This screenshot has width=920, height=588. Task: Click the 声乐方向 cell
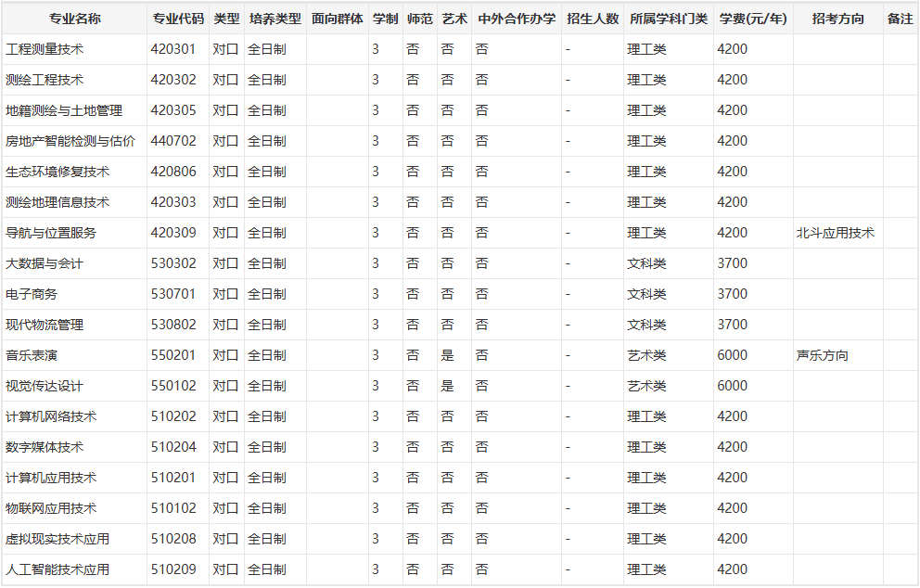[822, 355]
